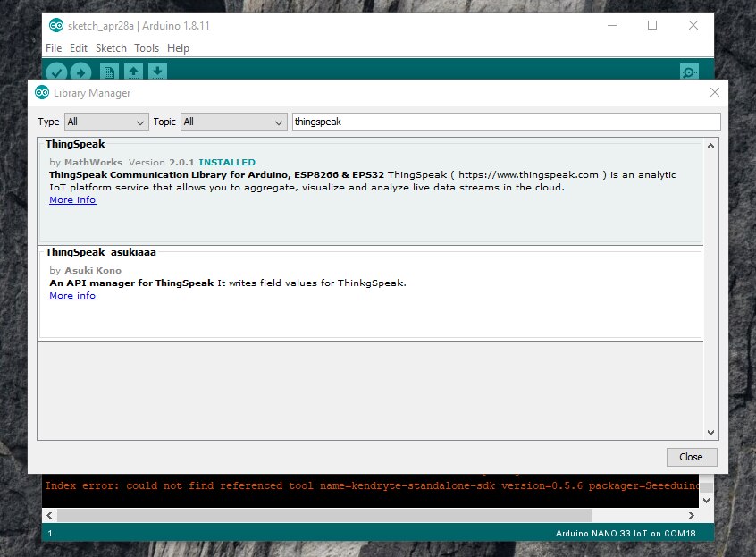
Task: Click the Verify checkmark toolbar icon
Action: point(56,72)
